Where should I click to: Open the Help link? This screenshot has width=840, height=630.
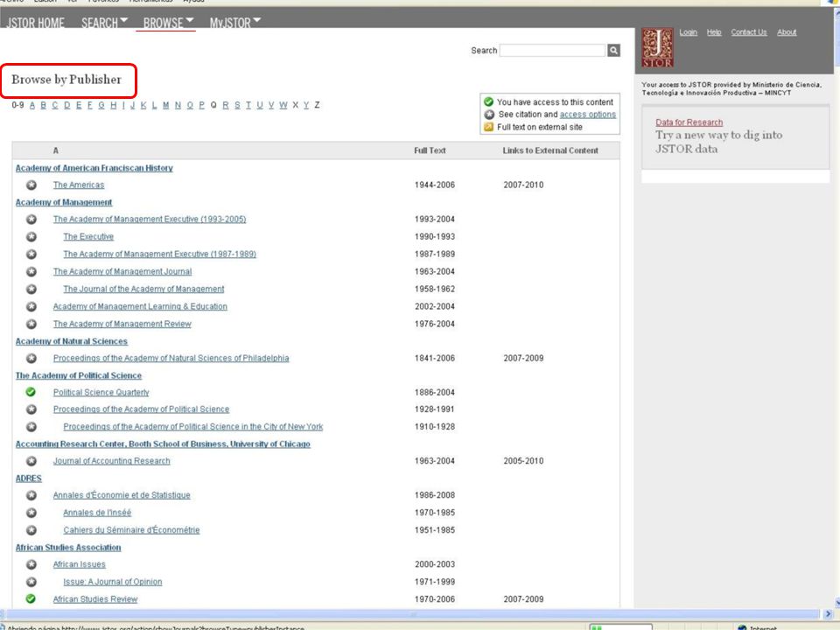pos(714,32)
